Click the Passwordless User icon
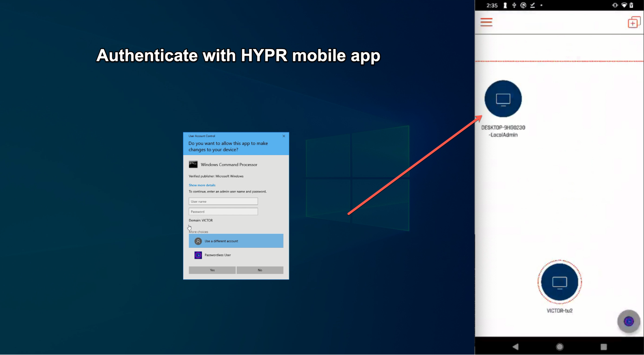Viewport: 644px width, 355px height. (x=198, y=255)
